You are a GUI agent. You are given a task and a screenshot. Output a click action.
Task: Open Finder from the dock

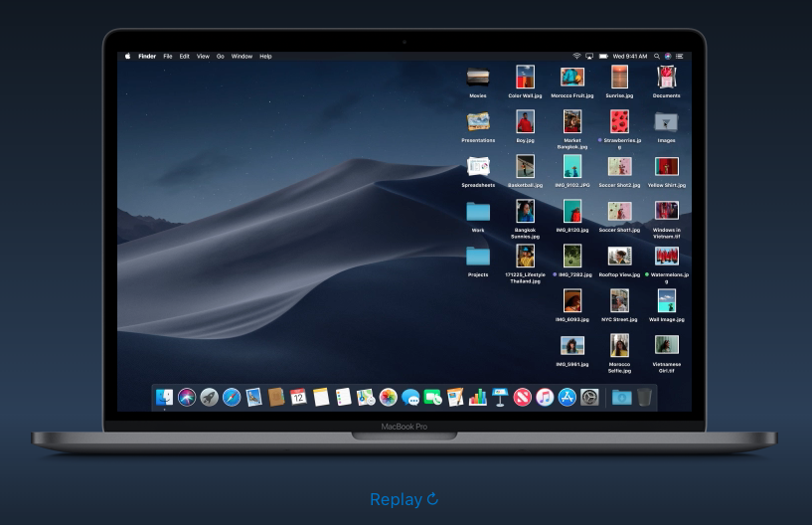point(164,398)
